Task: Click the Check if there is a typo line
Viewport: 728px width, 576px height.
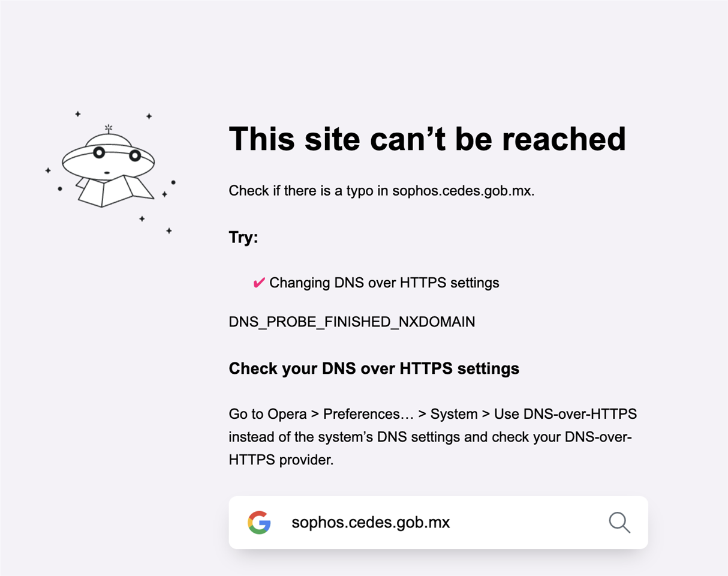Action: (x=381, y=191)
